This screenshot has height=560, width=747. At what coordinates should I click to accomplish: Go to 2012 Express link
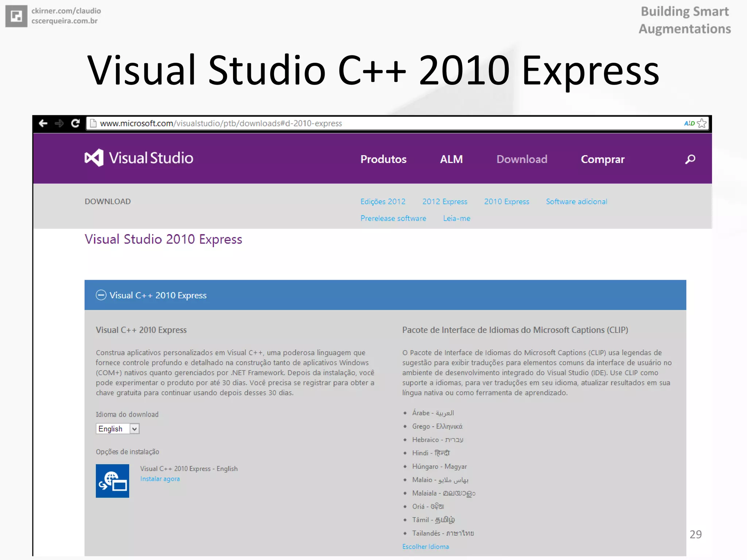click(x=445, y=202)
